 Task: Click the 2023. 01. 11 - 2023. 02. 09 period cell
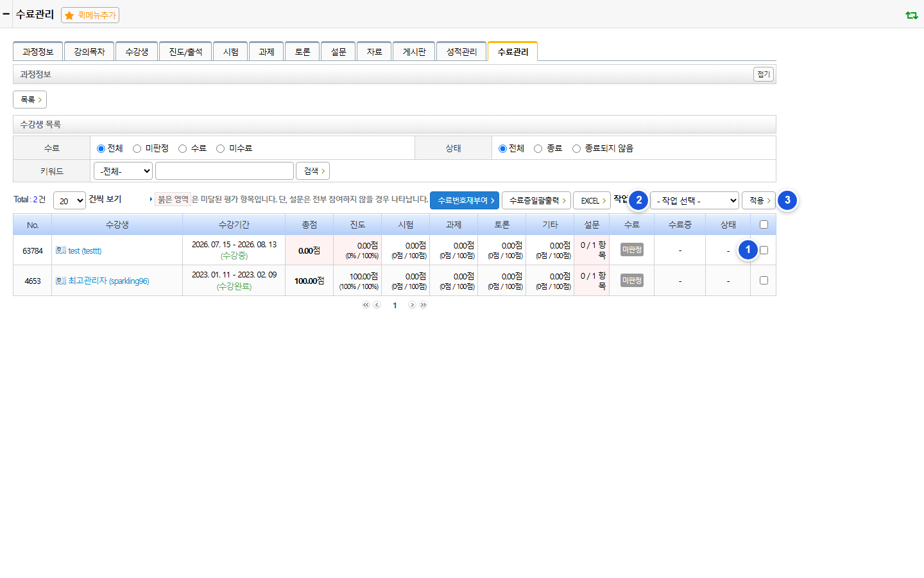tap(234, 281)
